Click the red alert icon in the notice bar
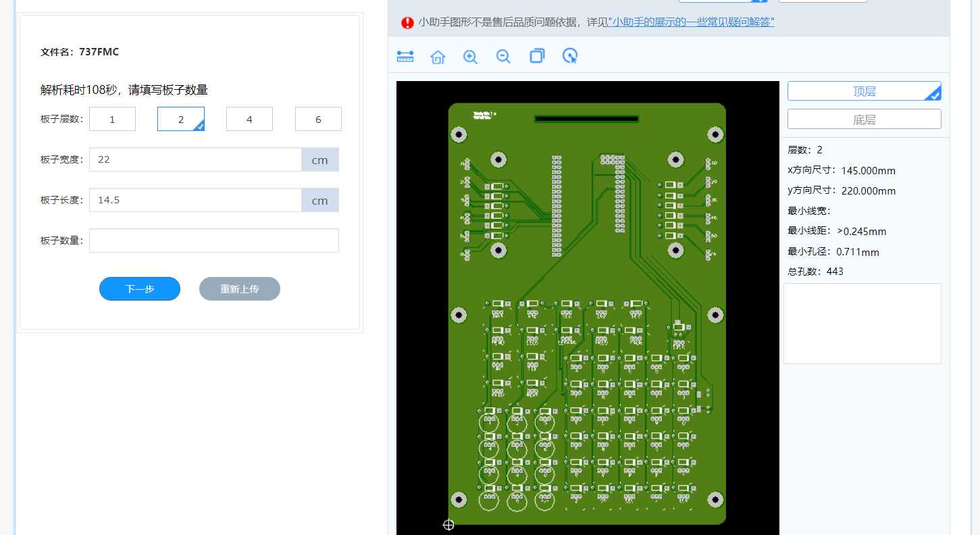This screenshot has width=980, height=535. (x=407, y=22)
